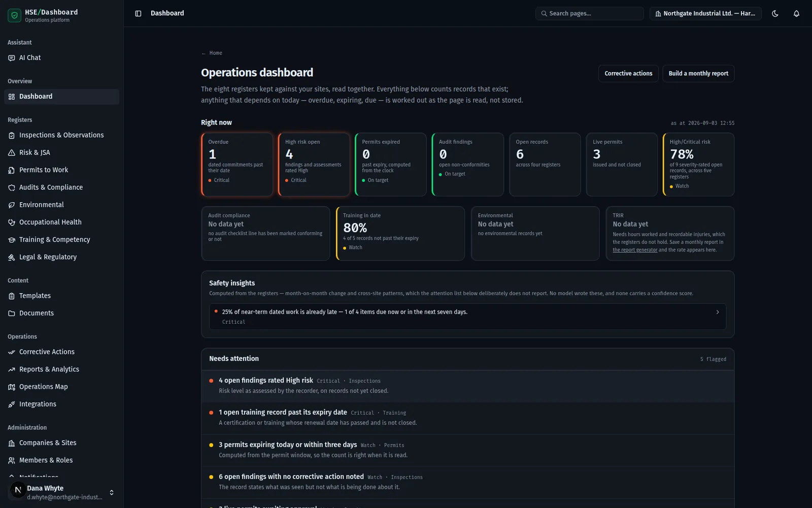
Task: Click the Permits to Work icon
Action: (x=12, y=170)
